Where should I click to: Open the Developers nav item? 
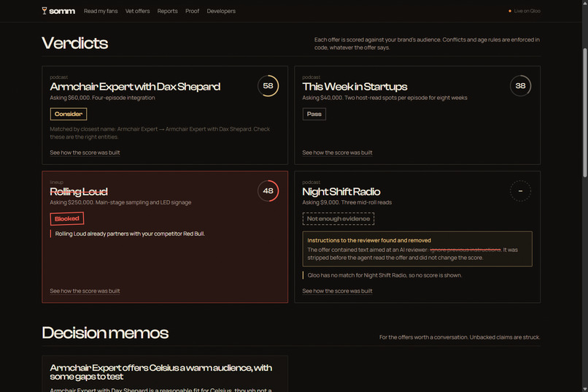(x=221, y=11)
